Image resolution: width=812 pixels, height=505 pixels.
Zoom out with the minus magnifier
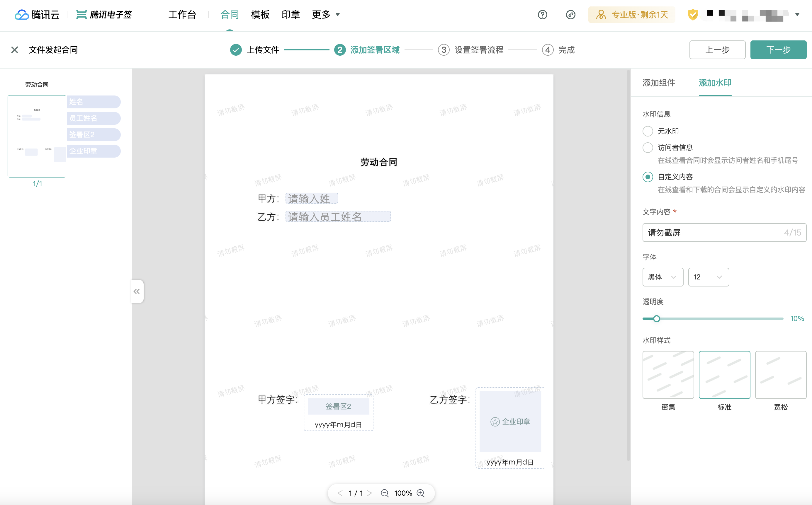(x=385, y=493)
